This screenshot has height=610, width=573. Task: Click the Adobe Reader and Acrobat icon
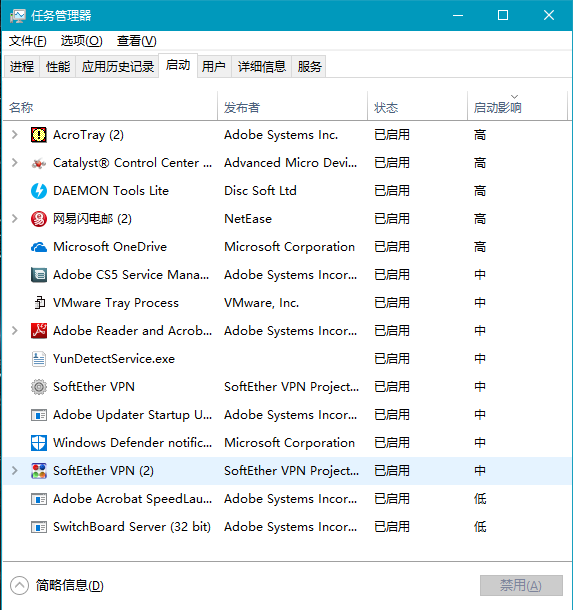39,331
